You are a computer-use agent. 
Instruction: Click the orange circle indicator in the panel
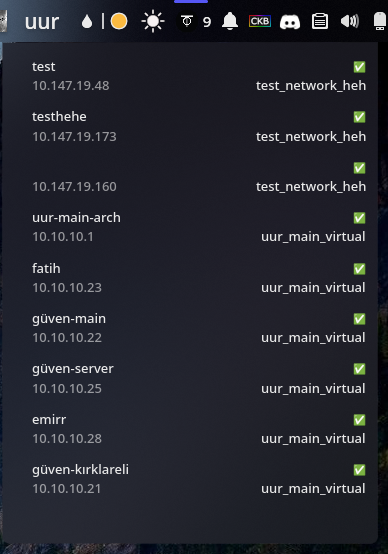click(x=119, y=21)
